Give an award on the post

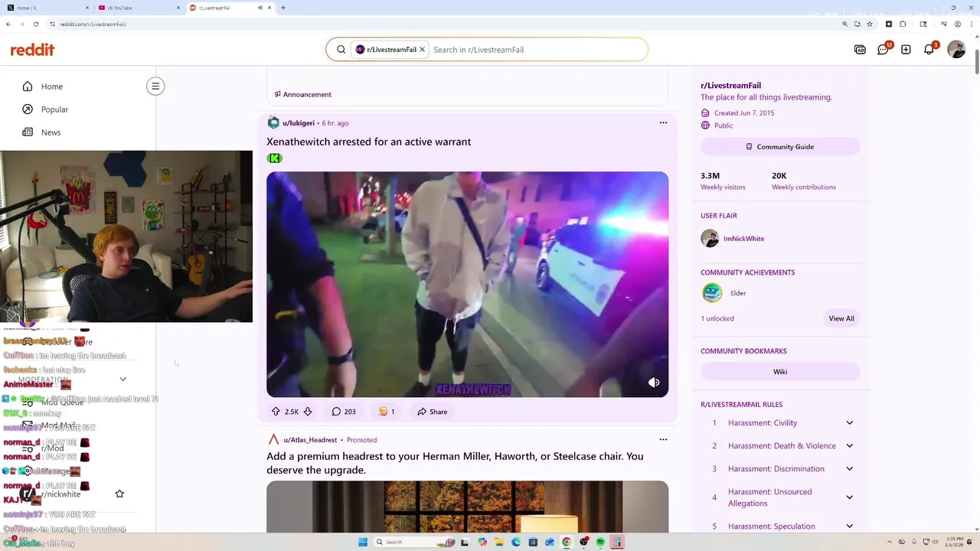click(387, 412)
